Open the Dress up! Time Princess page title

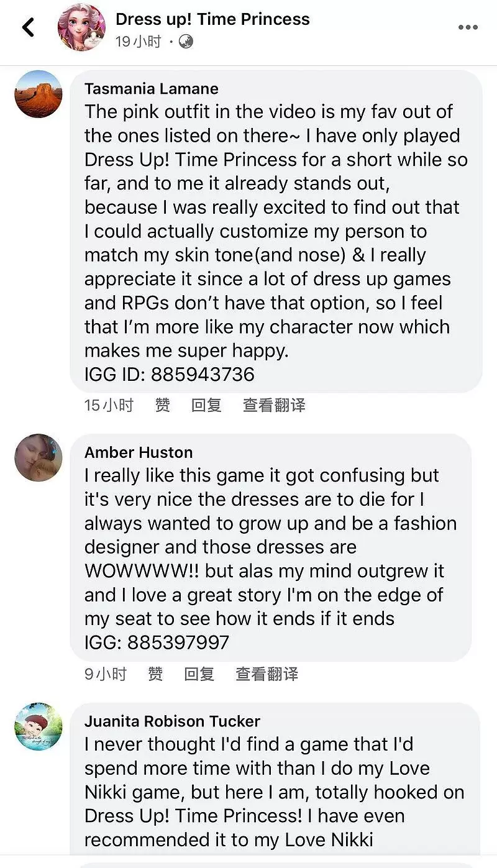[212, 19]
